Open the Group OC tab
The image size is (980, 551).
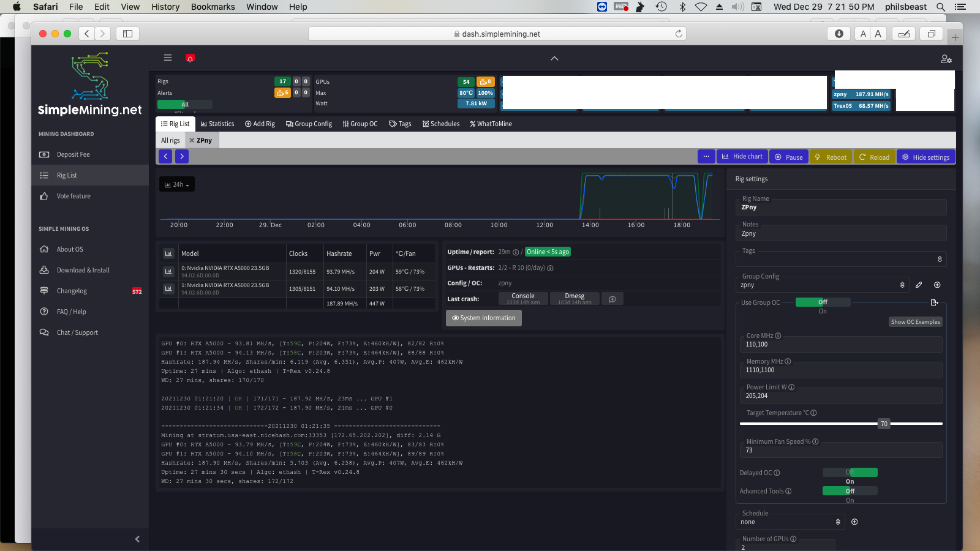tap(360, 124)
